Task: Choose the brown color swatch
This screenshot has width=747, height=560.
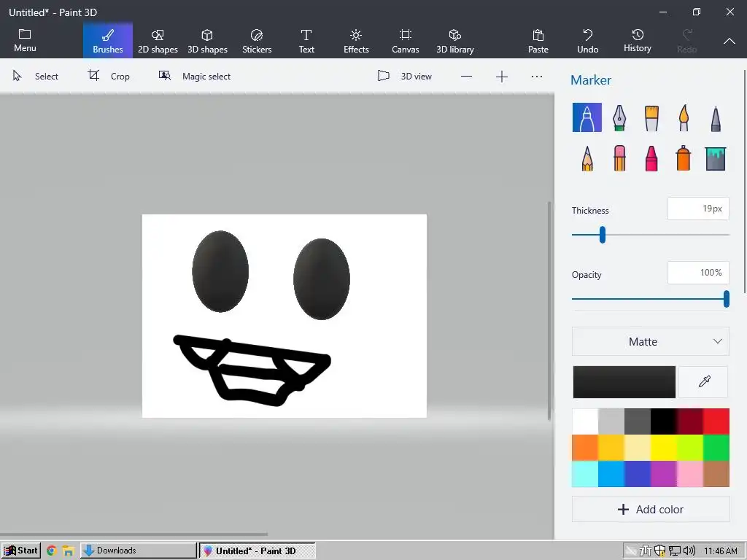Action: pyautogui.click(x=716, y=474)
